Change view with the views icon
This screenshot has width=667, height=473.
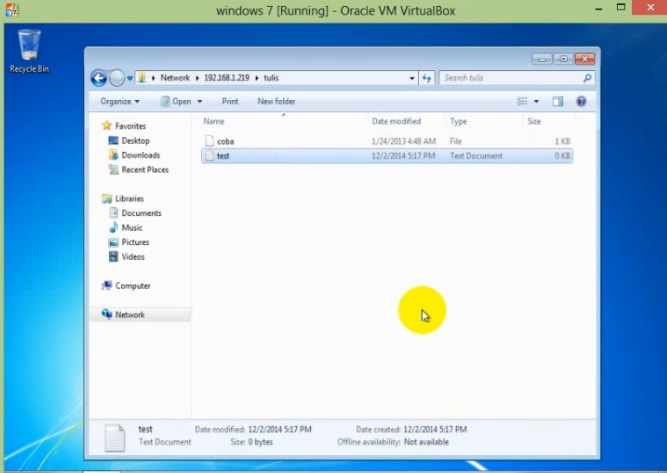(x=522, y=101)
